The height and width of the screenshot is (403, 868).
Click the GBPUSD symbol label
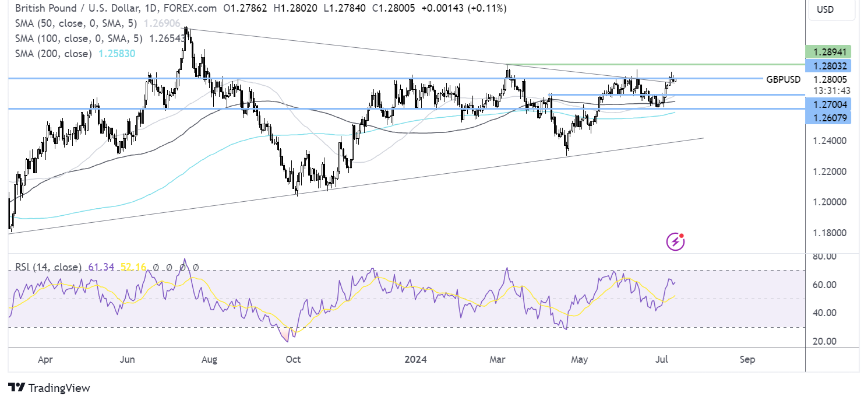coord(784,79)
